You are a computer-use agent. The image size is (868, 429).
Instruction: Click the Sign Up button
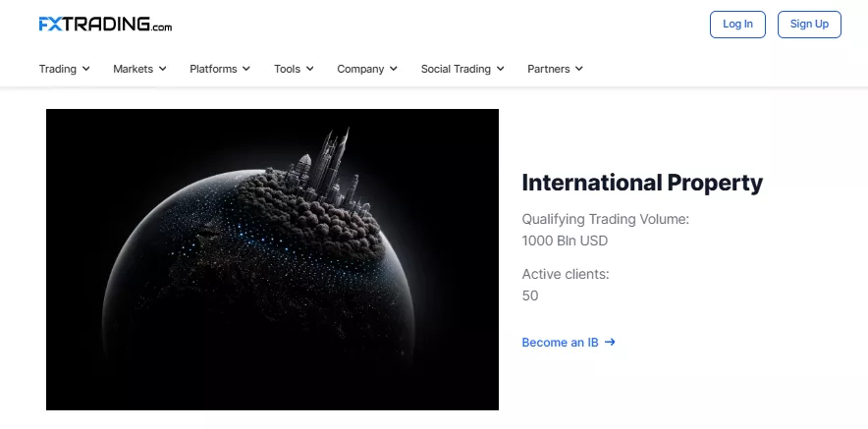tap(809, 25)
